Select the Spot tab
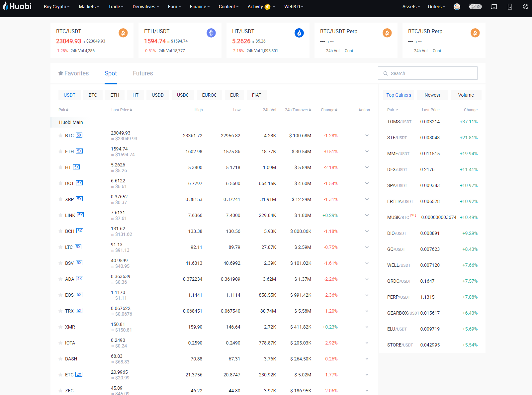The image size is (532, 395). tap(111, 73)
